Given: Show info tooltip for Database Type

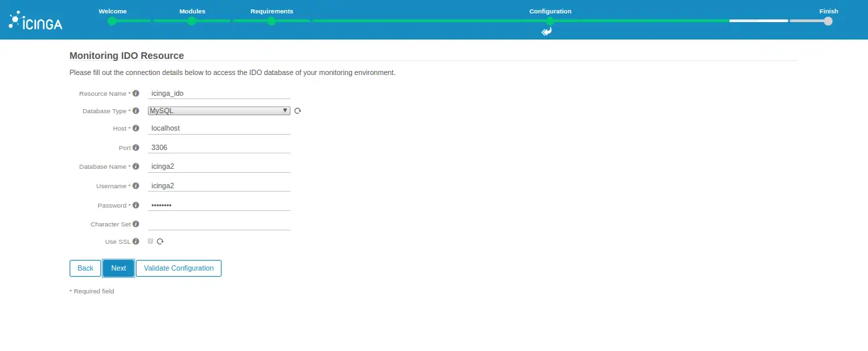Looking at the screenshot, I should [136, 111].
